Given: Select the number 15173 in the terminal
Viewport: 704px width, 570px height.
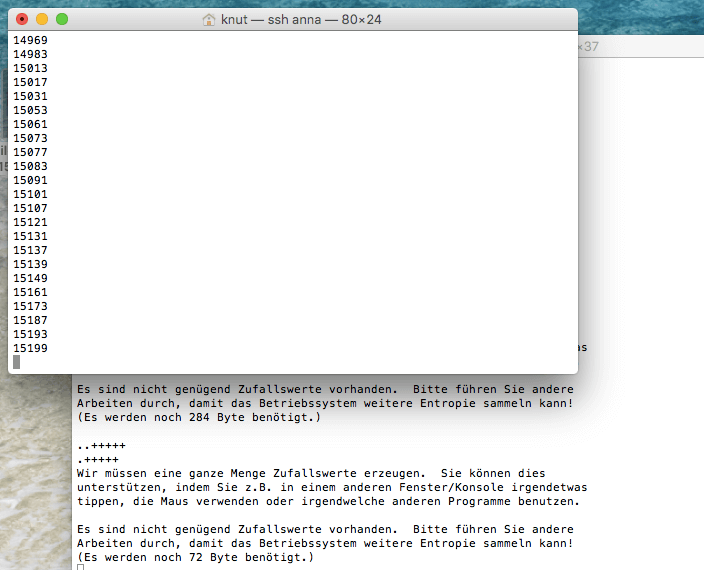Looking at the screenshot, I should tap(30, 306).
